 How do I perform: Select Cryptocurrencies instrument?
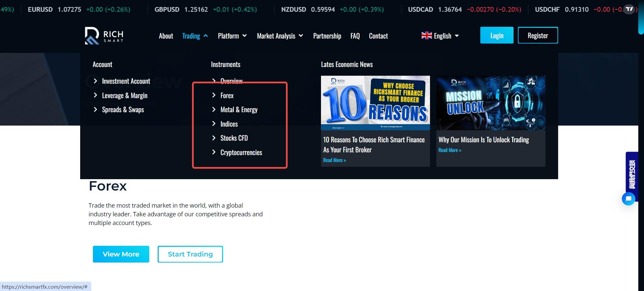[237, 152]
